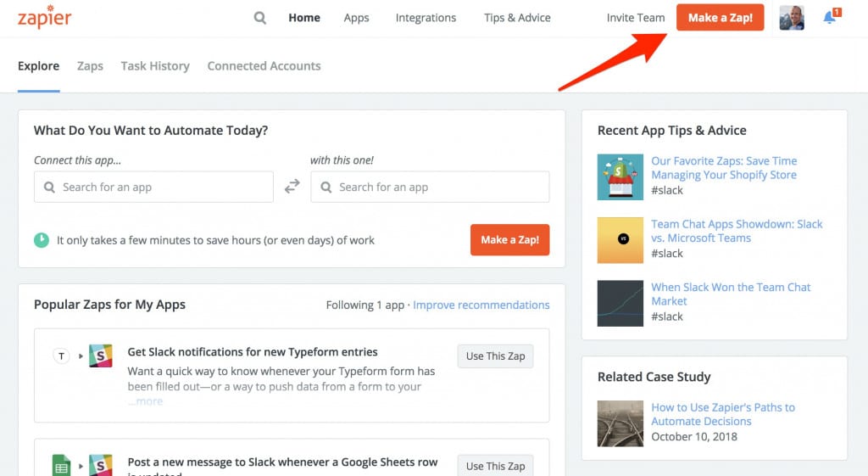
Task: Click the 'October 10, 2018' date
Action: (694, 437)
